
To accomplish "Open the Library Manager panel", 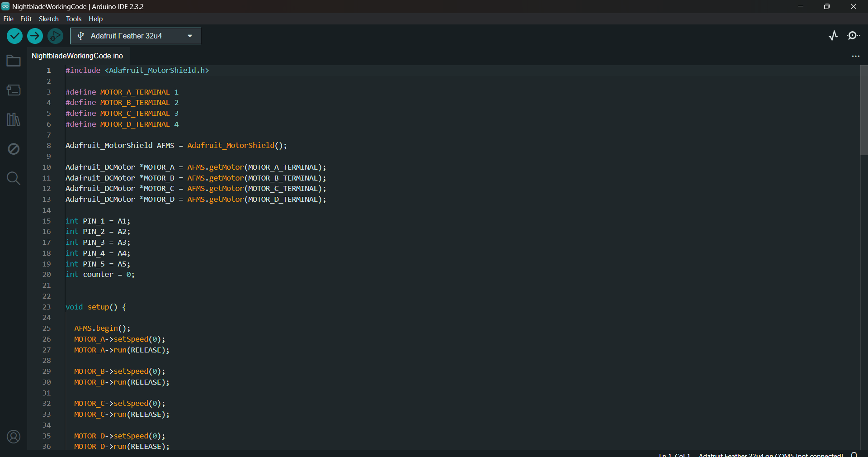I will [14, 119].
